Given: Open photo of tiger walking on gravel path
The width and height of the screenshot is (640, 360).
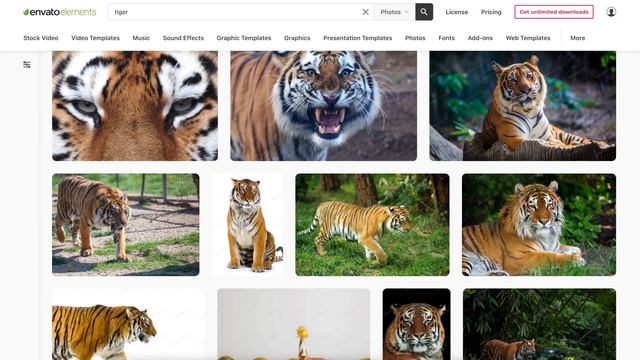Looking at the screenshot, I should [126, 225].
